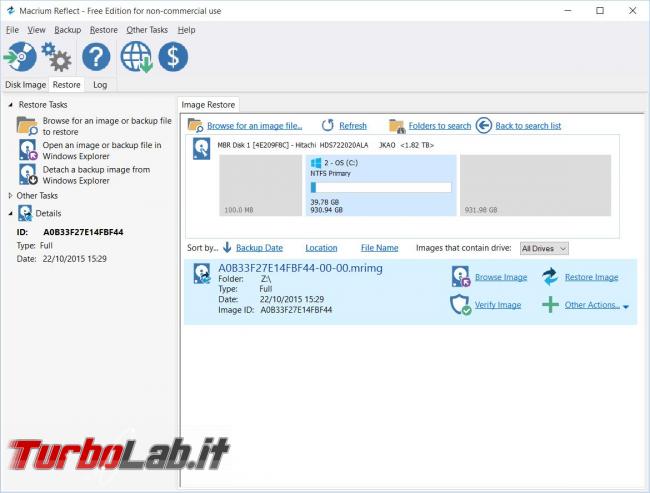Click the Verify Image shield icon
Image resolution: width=650 pixels, height=493 pixels.
[461, 305]
